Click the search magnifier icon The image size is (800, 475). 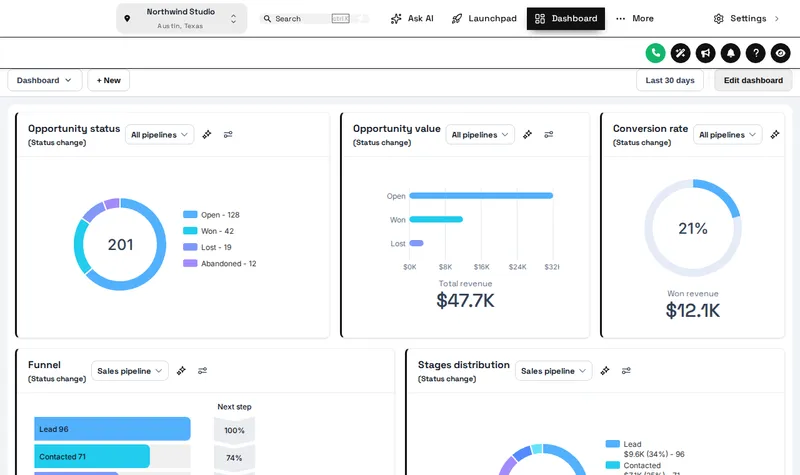267,19
